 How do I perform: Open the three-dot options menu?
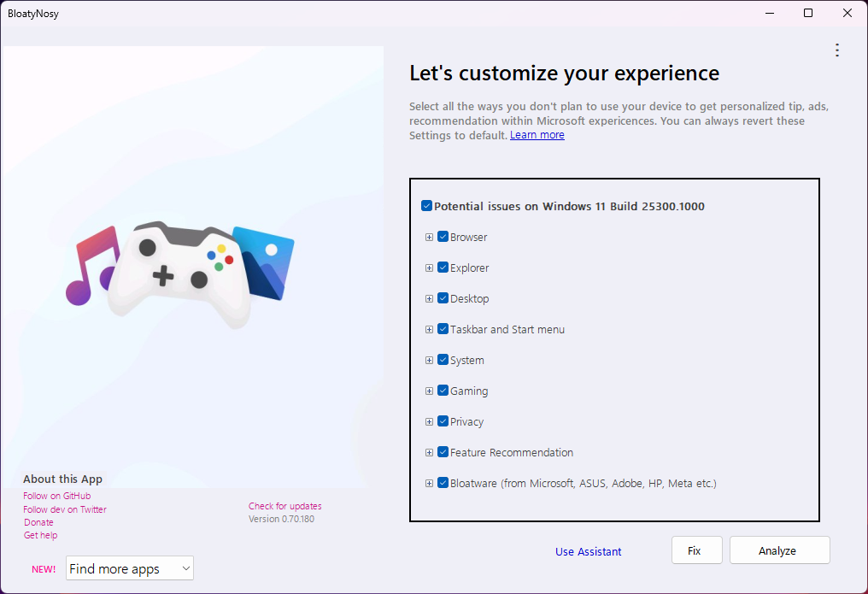point(837,50)
